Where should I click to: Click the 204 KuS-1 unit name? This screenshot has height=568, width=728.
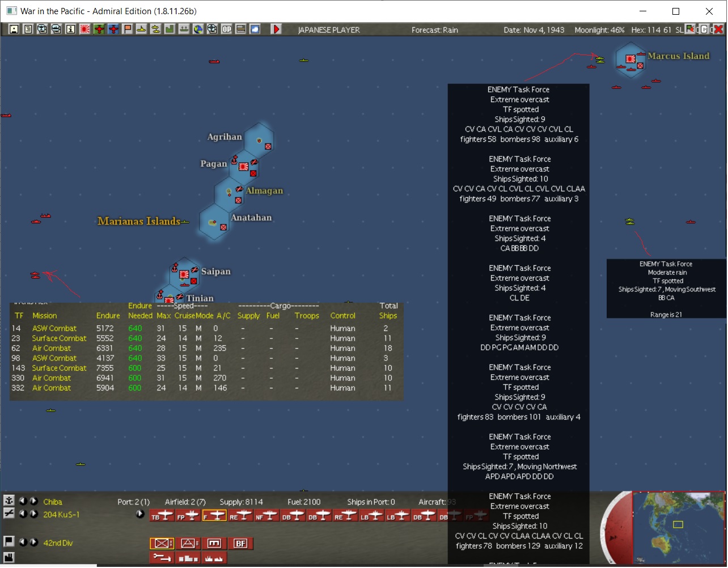tap(61, 515)
